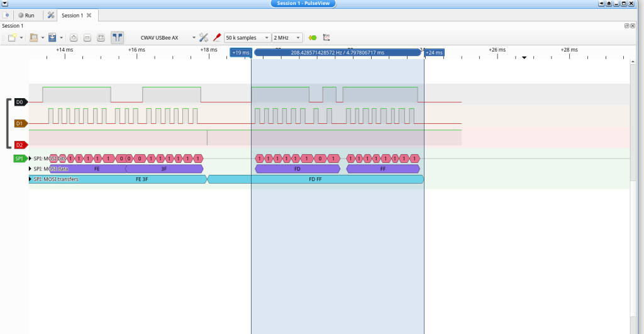644x334 pixels.
Task: Switch to the Session 1 tab
Action: point(71,15)
